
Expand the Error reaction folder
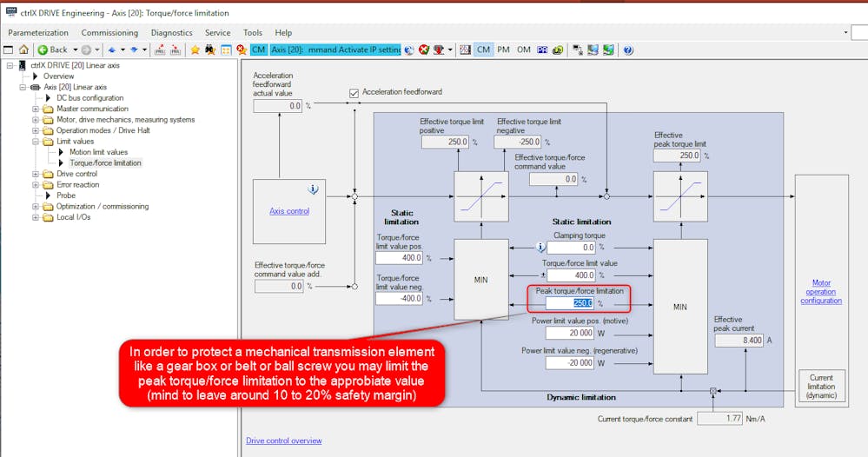[x=36, y=185]
